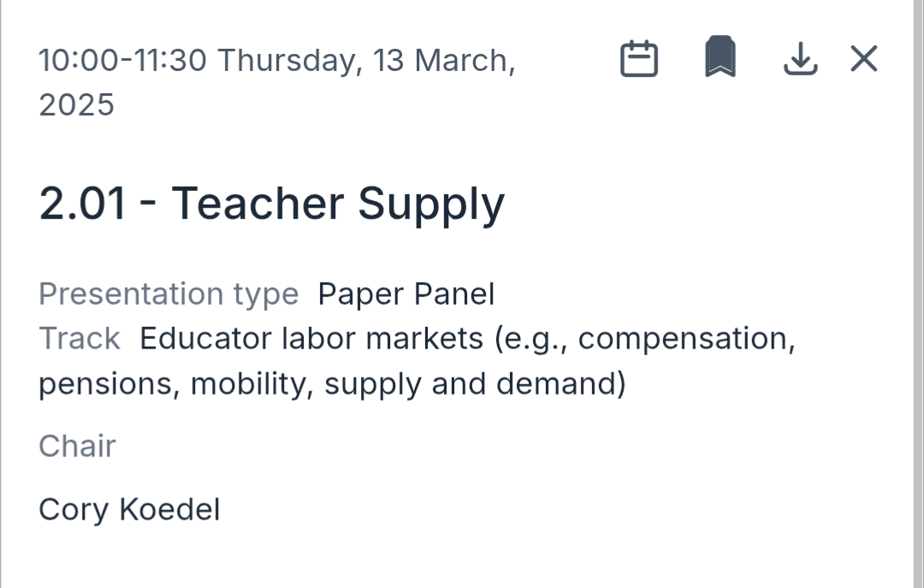924x588 pixels.
Task: Click the Track field label
Action: 79,339
